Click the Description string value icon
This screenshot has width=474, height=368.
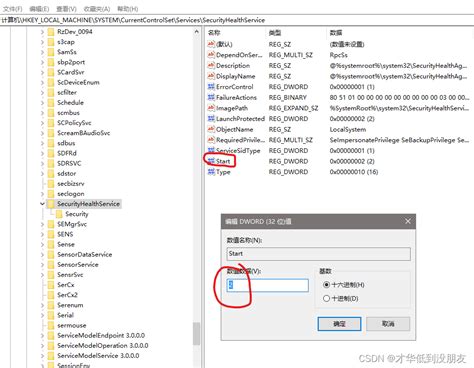(211, 65)
